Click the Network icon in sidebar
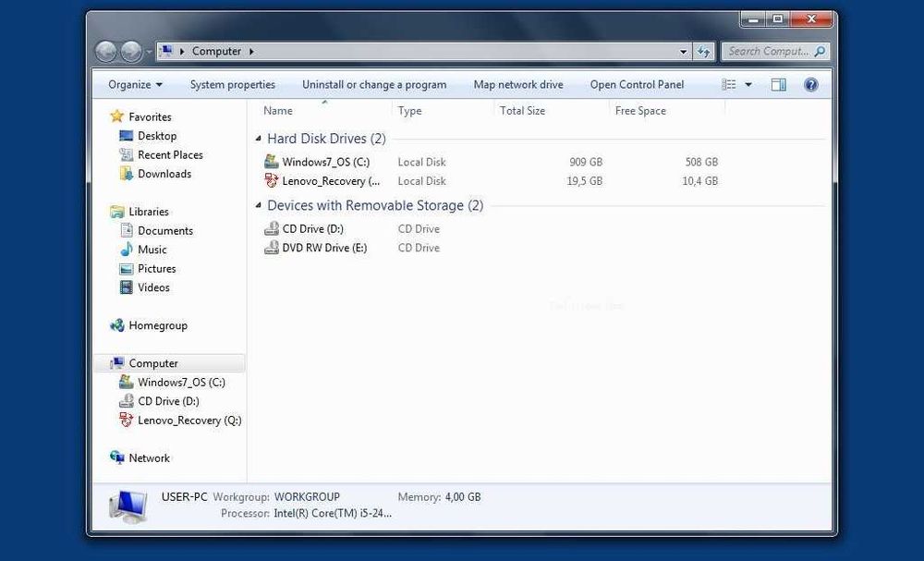Screen dimensions: 924x561 tap(116, 457)
